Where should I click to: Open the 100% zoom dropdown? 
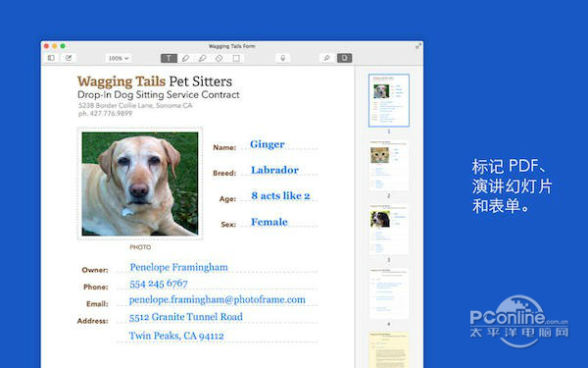tap(119, 58)
